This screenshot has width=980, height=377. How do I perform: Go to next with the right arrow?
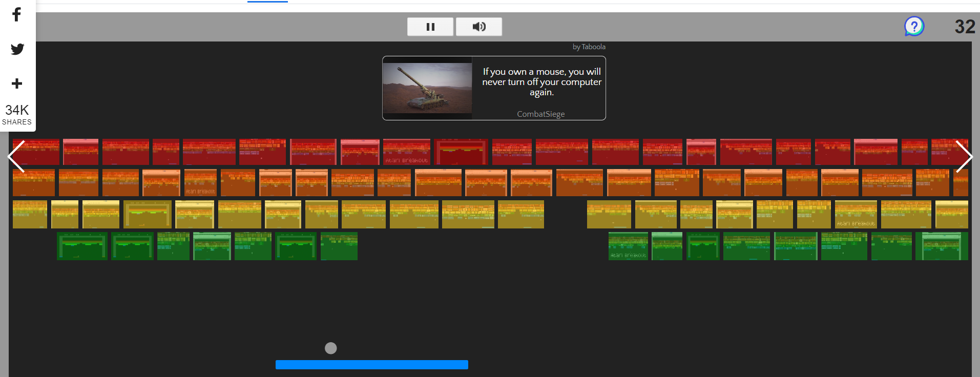964,156
